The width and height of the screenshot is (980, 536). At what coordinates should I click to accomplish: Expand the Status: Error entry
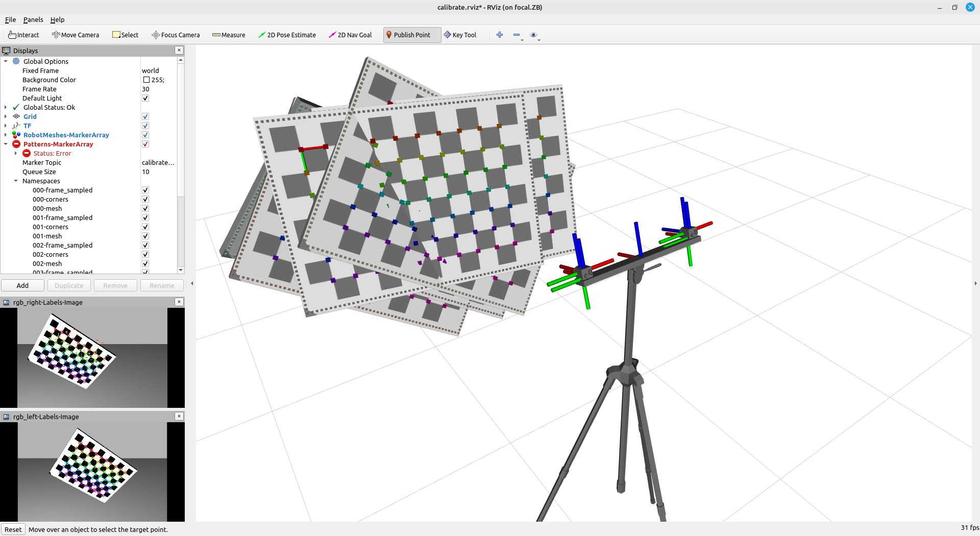point(16,154)
